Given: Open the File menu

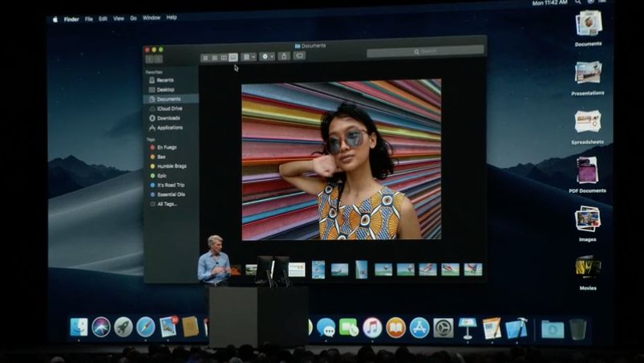Looking at the screenshot, I should click(x=89, y=19).
